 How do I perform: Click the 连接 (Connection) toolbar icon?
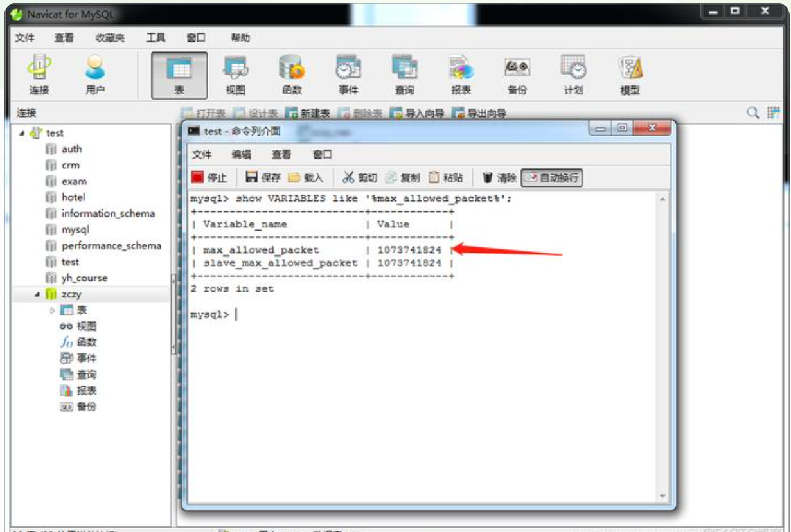pos(39,75)
